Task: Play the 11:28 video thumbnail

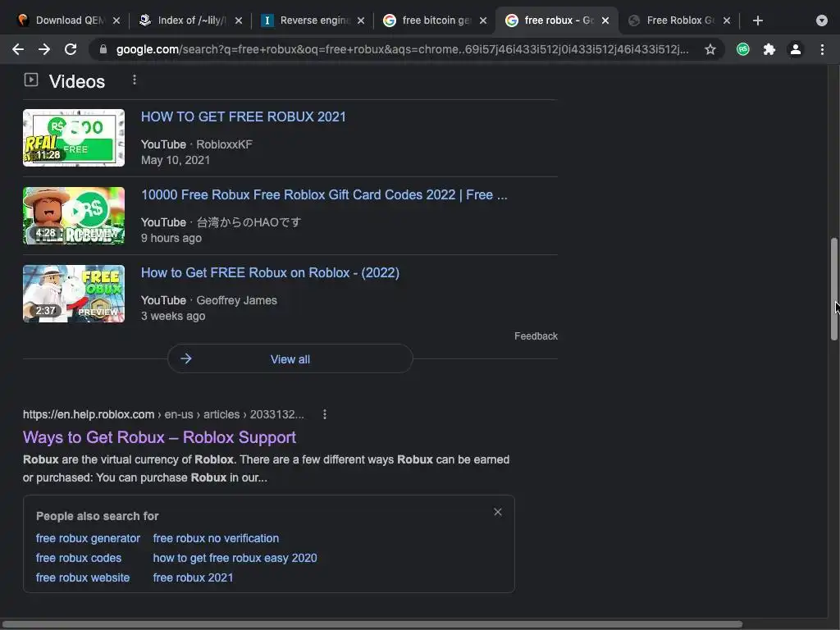Action: pyautogui.click(x=74, y=138)
